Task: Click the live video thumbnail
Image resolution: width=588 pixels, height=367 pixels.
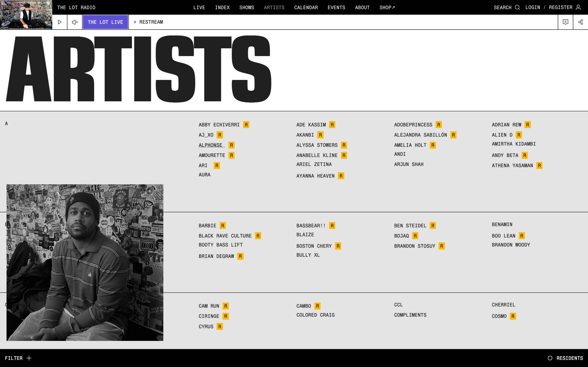Action: coord(26,14)
